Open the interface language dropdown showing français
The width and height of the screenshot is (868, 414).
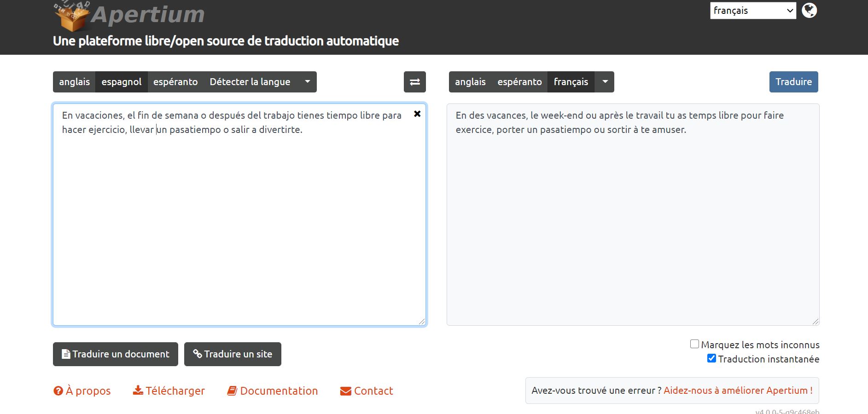pos(753,10)
